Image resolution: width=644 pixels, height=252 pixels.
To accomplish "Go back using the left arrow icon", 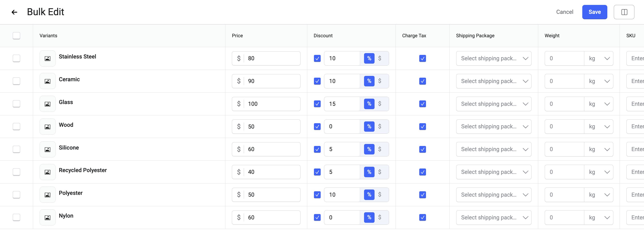I will 15,12.
